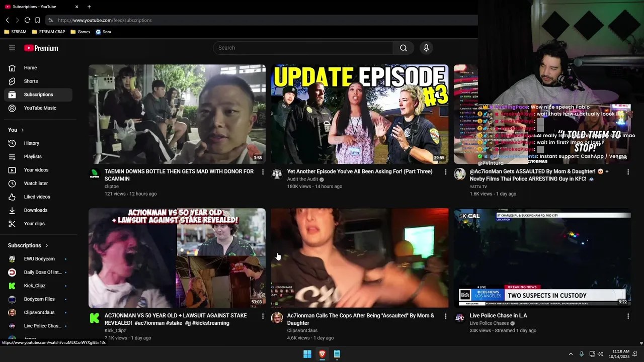This screenshot has width=644, height=362.
Task: Open YouTube Music in the sidebar
Action: pyautogui.click(x=38, y=108)
